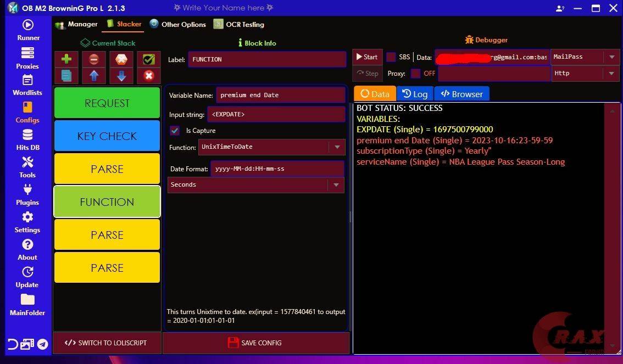Click the "BOT STATUS: SUCCESS" line
The image size is (623, 364).
coord(399,108)
